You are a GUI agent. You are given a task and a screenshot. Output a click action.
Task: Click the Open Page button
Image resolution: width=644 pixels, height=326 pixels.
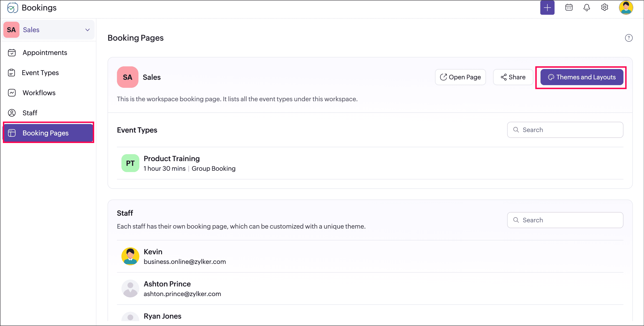click(460, 77)
